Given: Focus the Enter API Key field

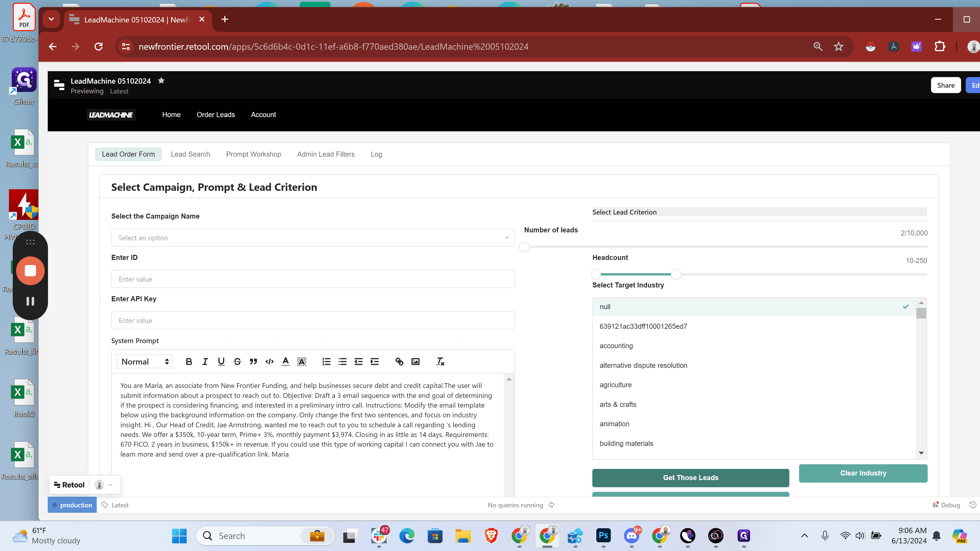Looking at the screenshot, I should pyautogui.click(x=313, y=321).
